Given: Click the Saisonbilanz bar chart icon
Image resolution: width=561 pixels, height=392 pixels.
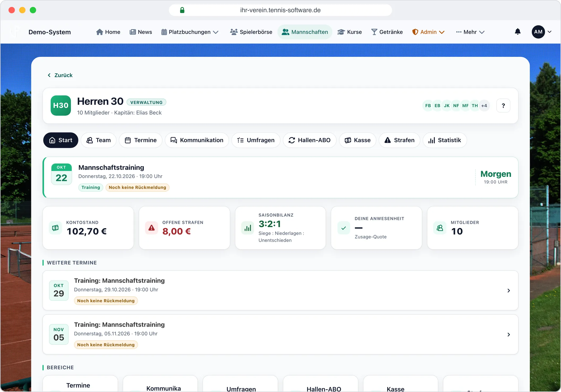Looking at the screenshot, I should (x=248, y=228).
